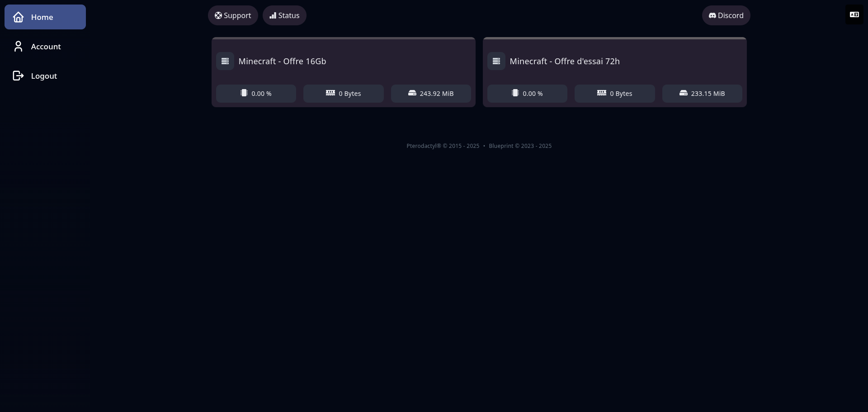Click 0 Bytes memory value on Offre 16Gb

(350, 94)
